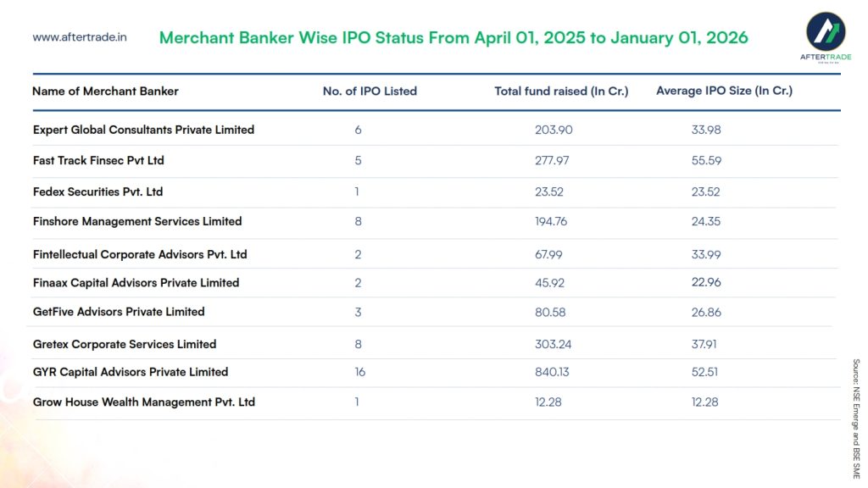Select the 55.59 average IPO size value
The width and height of the screenshot is (868, 488).
click(x=706, y=160)
